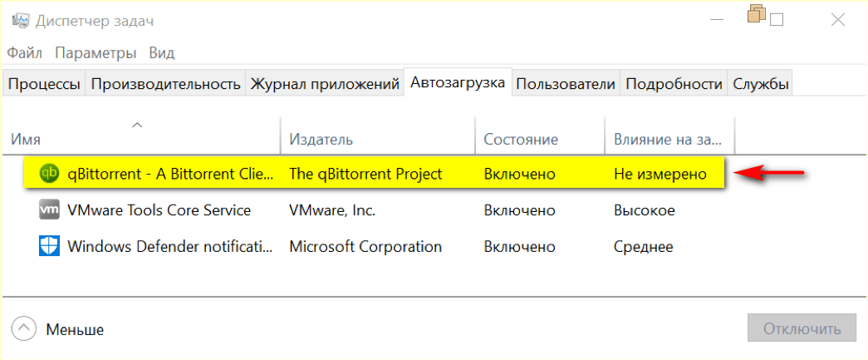
Task: Switch to the Процессы tab
Action: click(x=45, y=84)
